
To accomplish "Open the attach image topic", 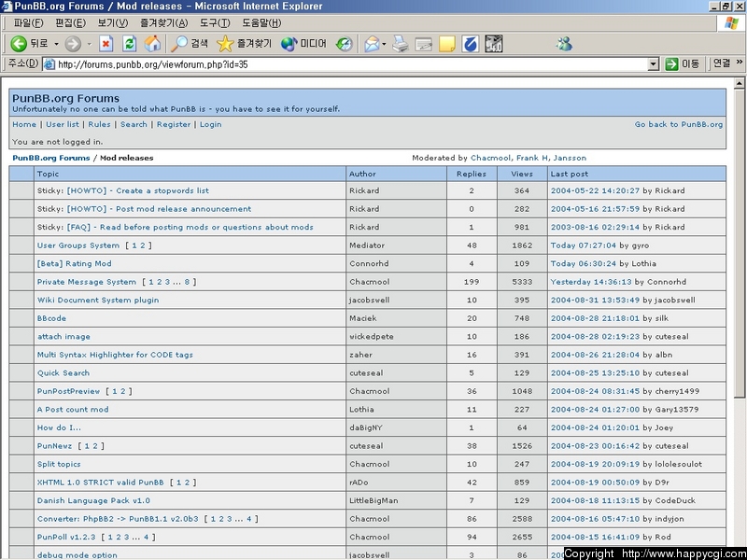I will point(63,337).
